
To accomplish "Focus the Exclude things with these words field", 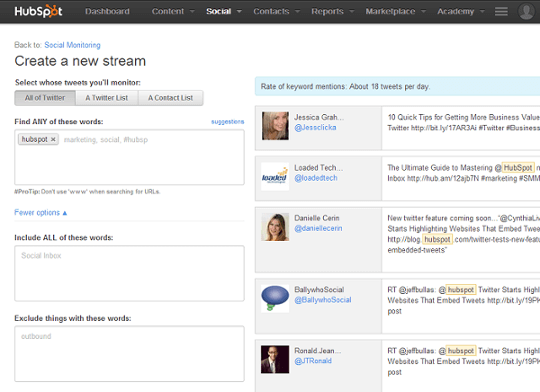I will (129, 354).
